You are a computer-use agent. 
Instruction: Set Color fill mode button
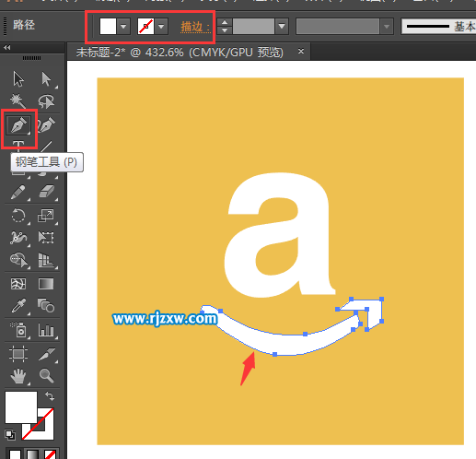15,454
